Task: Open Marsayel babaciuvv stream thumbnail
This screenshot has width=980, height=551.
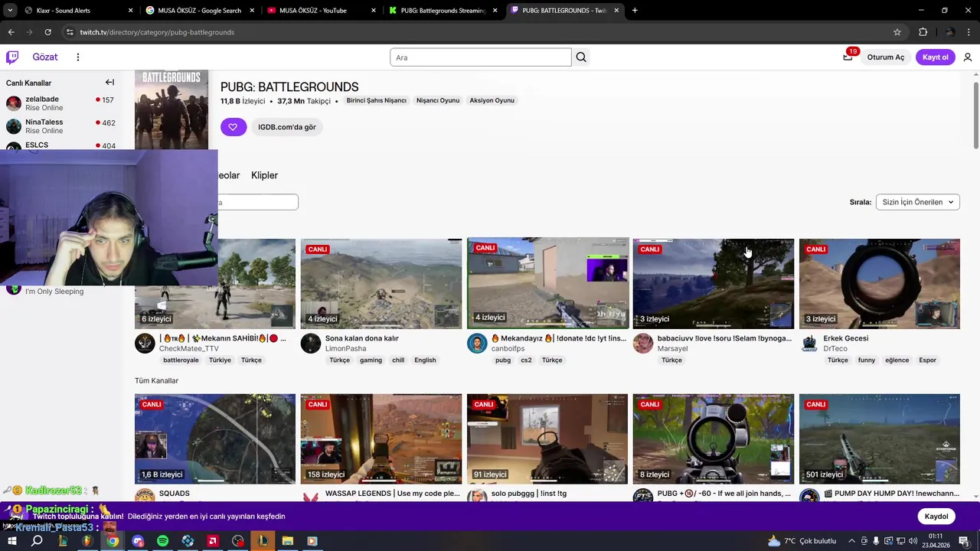Action: point(714,284)
